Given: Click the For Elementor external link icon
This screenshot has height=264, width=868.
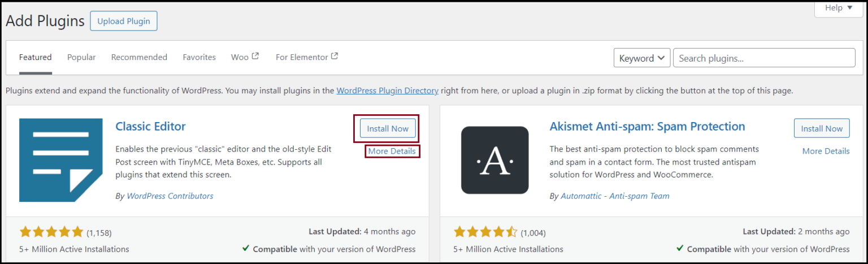Looking at the screenshot, I should 335,56.
